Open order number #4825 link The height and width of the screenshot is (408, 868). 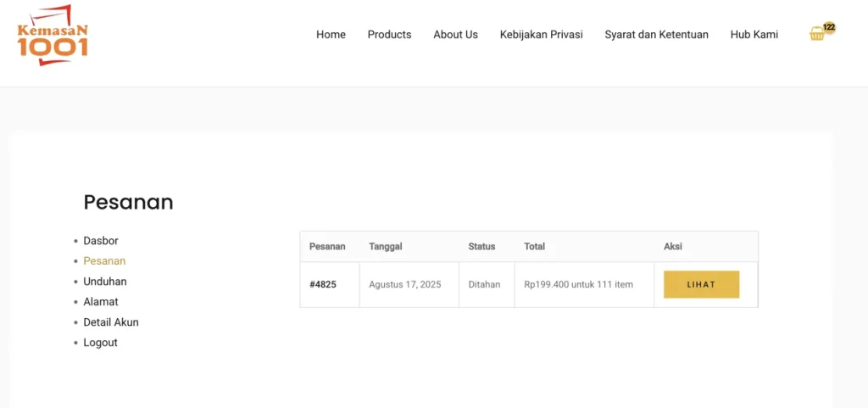[x=323, y=284]
